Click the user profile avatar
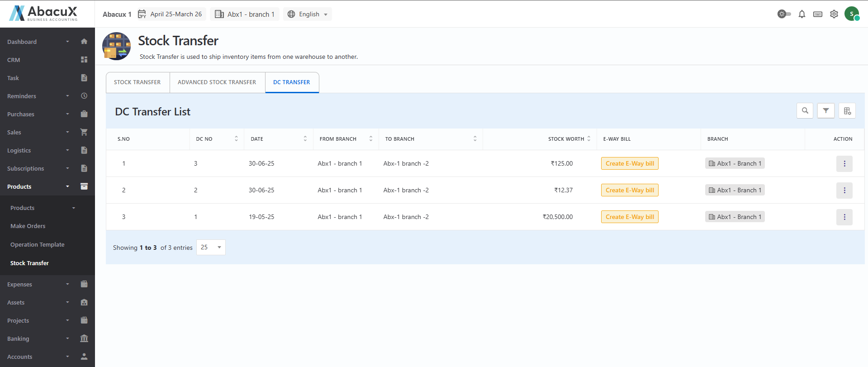This screenshot has width=868, height=367. (x=852, y=14)
